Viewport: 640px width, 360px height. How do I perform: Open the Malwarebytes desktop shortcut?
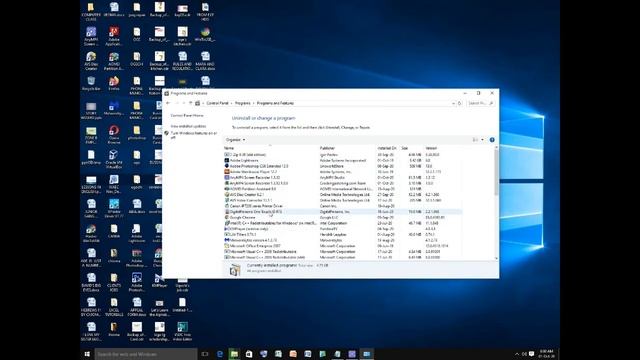pyautogui.click(x=114, y=109)
